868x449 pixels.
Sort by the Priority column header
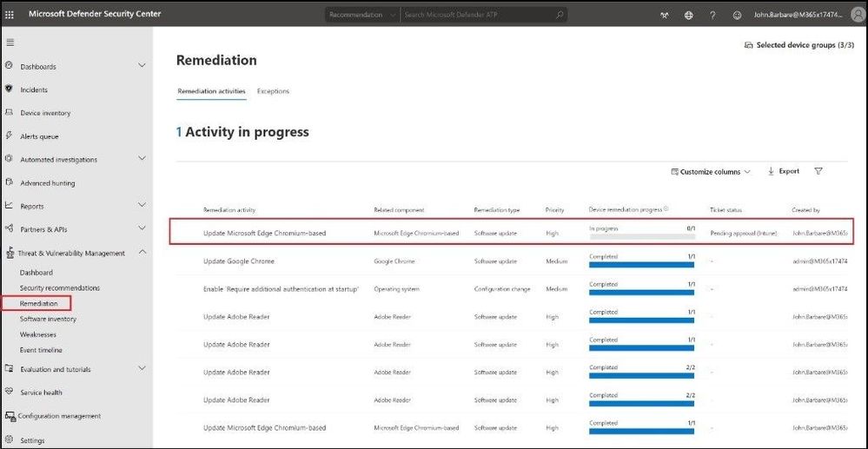(x=554, y=210)
